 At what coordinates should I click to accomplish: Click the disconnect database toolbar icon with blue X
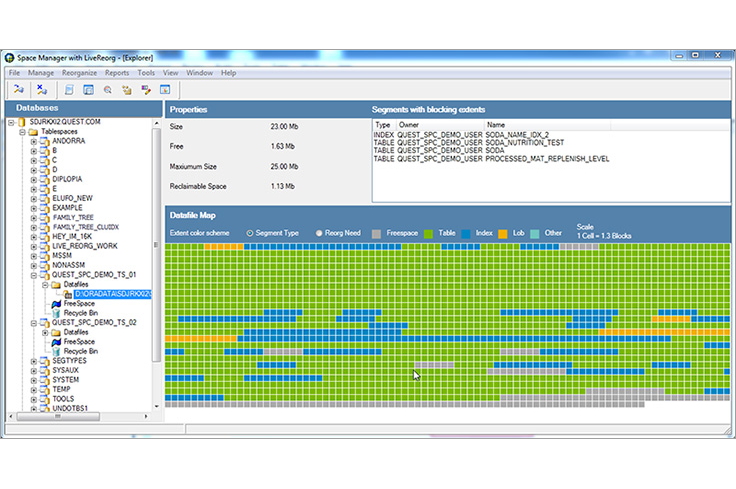[42, 89]
